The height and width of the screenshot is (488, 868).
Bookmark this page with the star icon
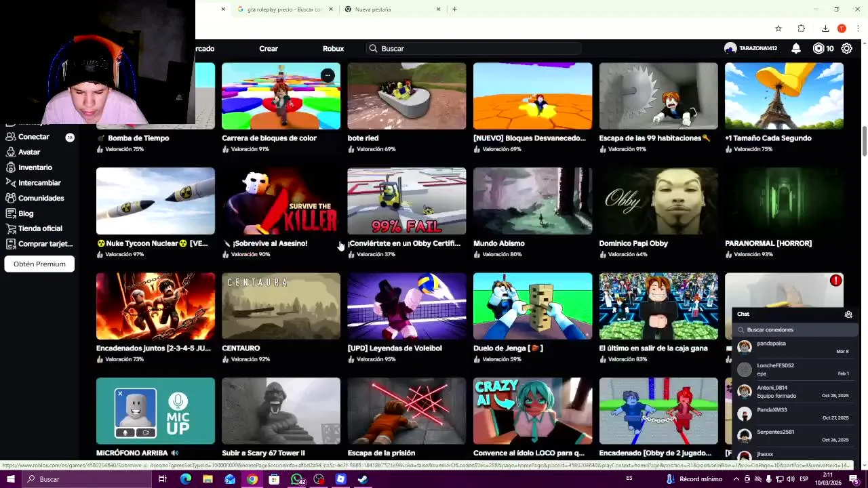click(x=778, y=28)
